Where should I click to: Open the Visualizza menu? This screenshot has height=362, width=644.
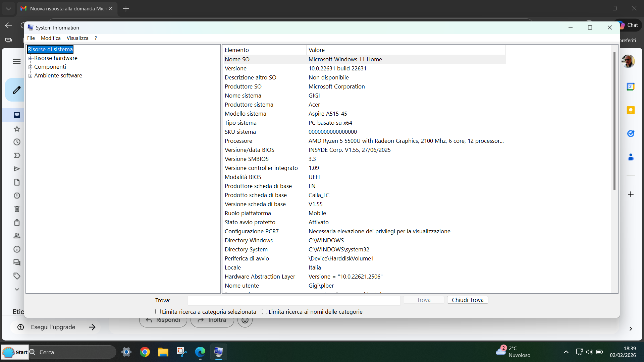tap(77, 38)
